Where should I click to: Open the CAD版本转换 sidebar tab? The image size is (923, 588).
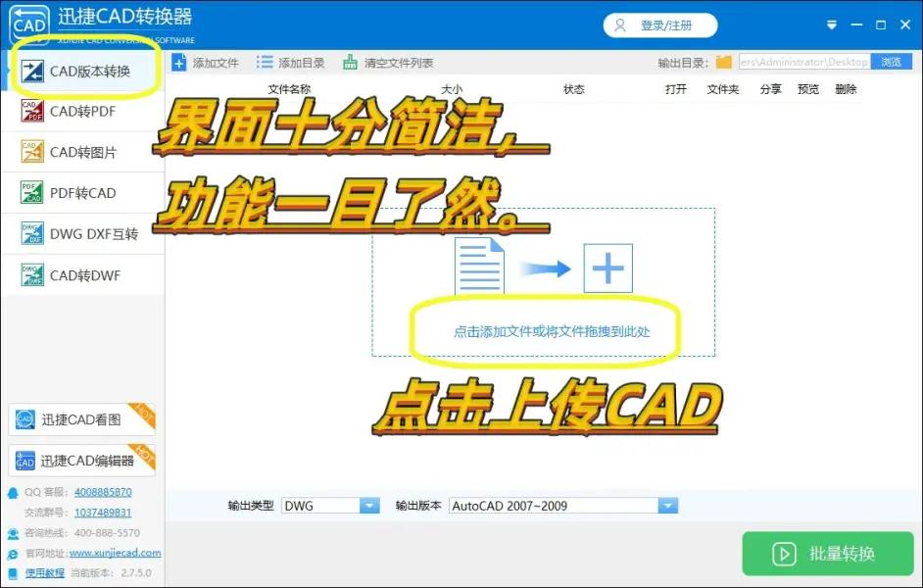point(83,71)
